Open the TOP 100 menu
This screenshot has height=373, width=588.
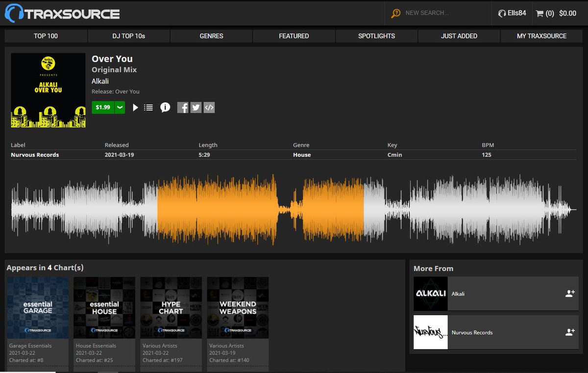(x=46, y=36)
